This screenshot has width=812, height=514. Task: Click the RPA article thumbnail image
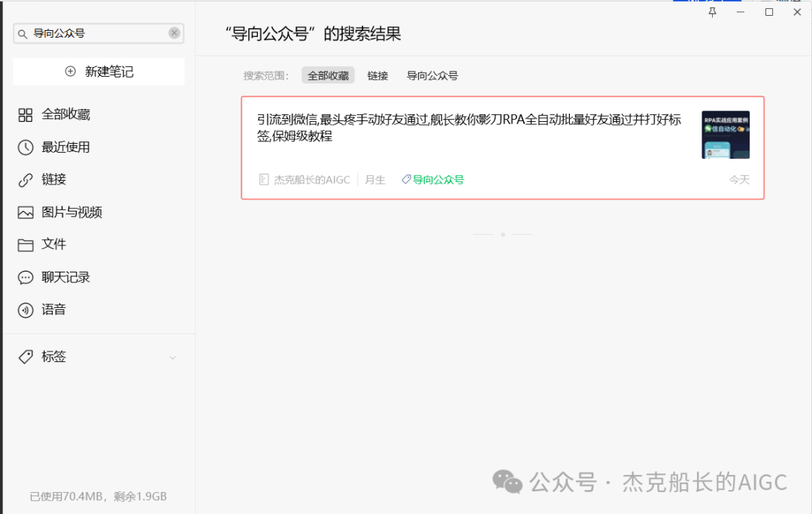coord(726,135)
